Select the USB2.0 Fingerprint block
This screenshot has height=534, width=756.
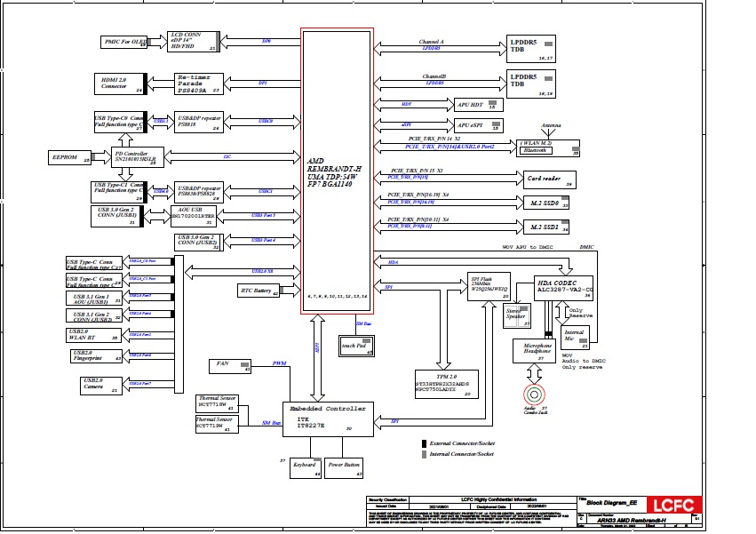pyautogui.click(x=96, y=356)
